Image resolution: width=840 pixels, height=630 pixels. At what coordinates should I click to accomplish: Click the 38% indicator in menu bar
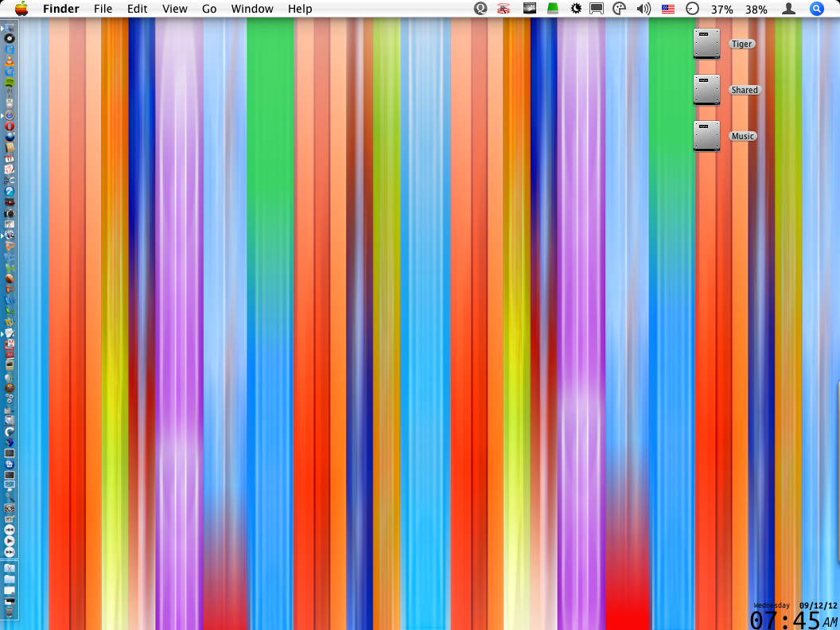756,9
